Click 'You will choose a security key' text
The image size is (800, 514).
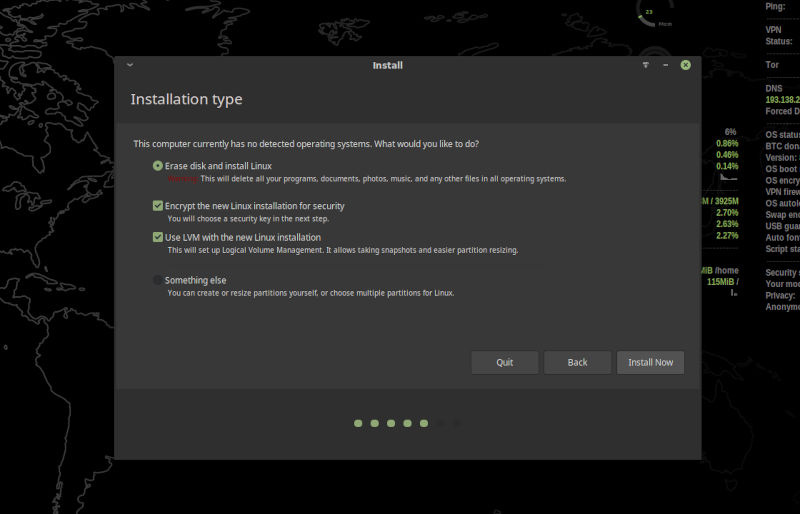(248, 218)
